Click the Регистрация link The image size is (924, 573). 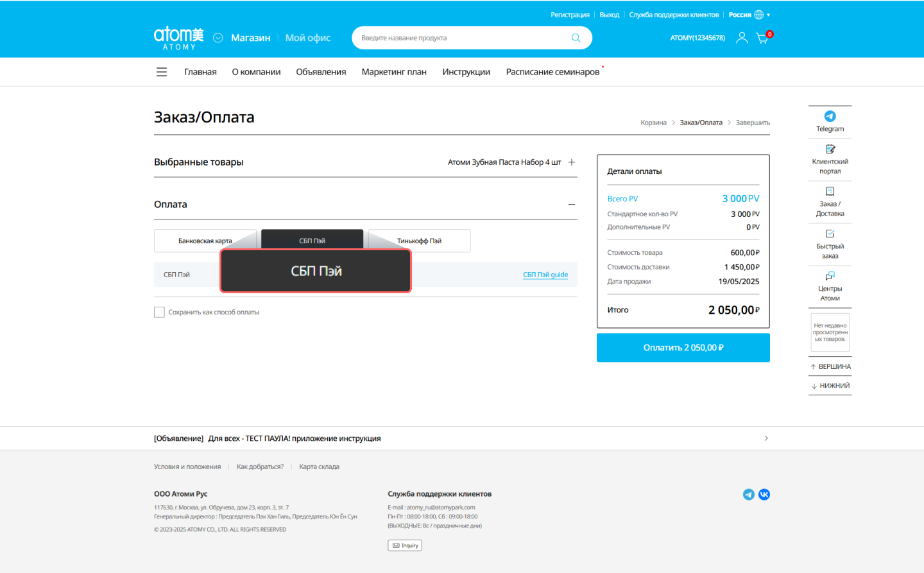pyautogui.click(x=570, y=15)
